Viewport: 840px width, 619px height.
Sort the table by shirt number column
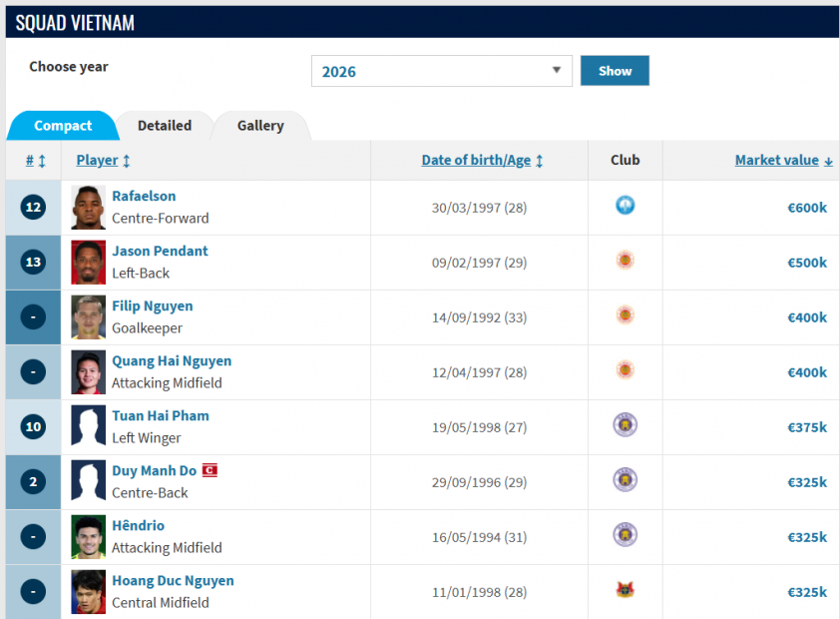tap(36, 161)
